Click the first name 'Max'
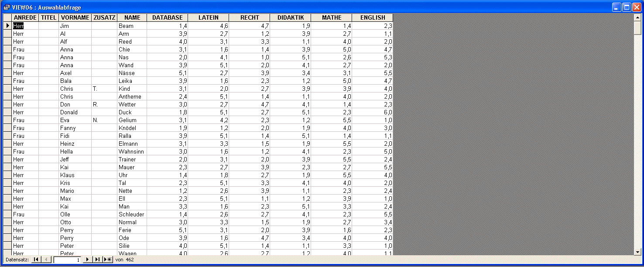This screenshot has height=267, width=644. pos(75,199)
